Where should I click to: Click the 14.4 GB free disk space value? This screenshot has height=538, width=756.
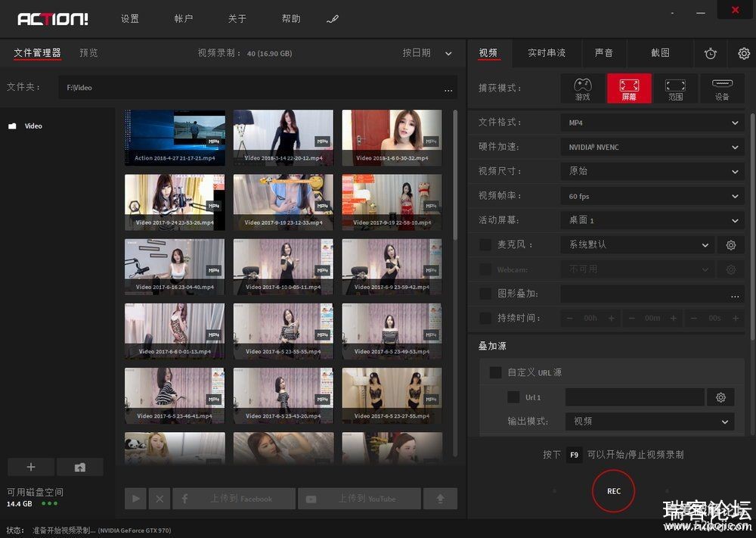point(20,504)
